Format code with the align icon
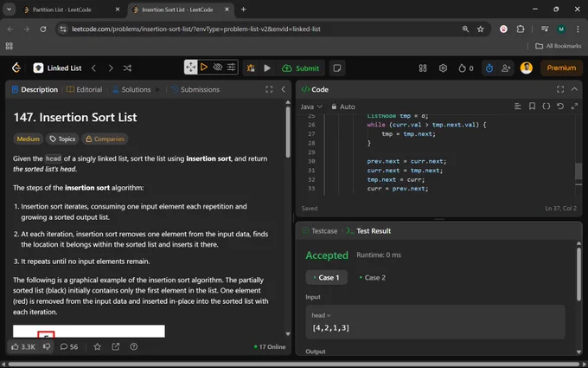Viewport: 588px width, 368px height. tap(518, 107)
